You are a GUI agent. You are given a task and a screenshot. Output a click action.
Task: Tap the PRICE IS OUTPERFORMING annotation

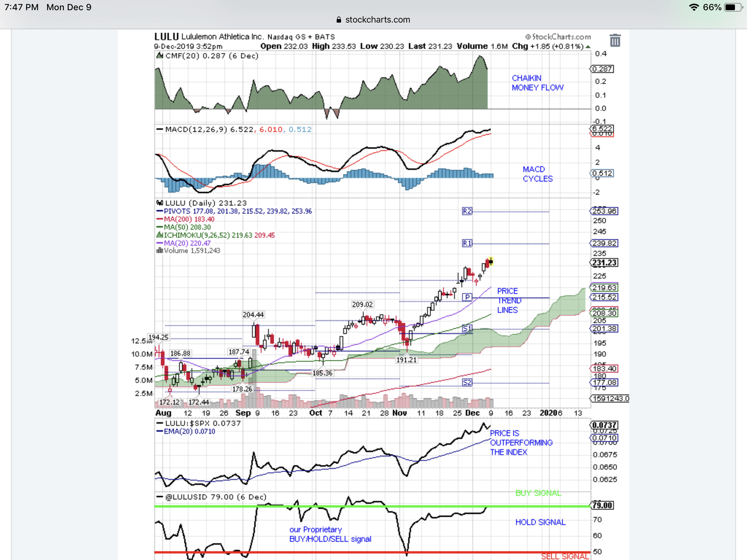(x=521, y=443)
